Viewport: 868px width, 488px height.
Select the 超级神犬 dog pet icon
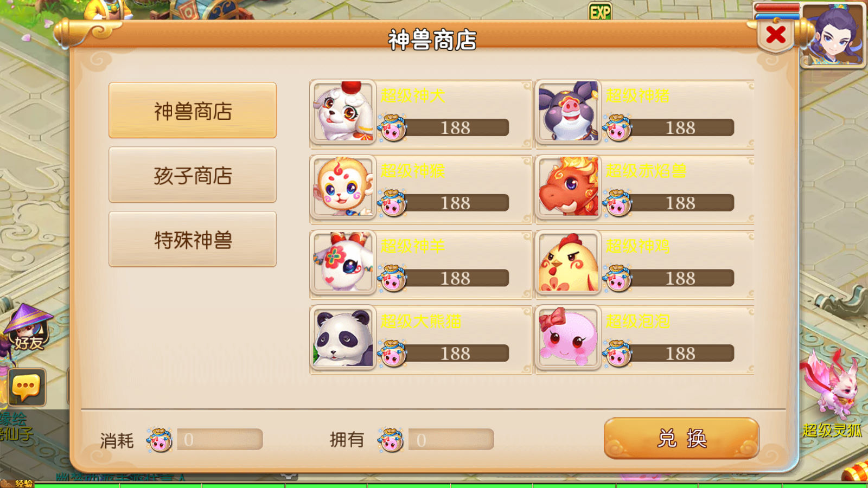pos(343,111)
